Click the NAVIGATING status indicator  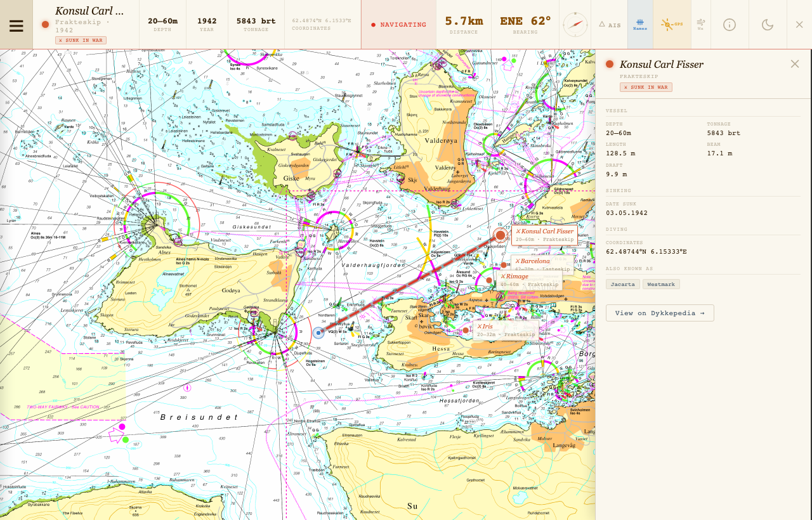[x=399, y=25]
